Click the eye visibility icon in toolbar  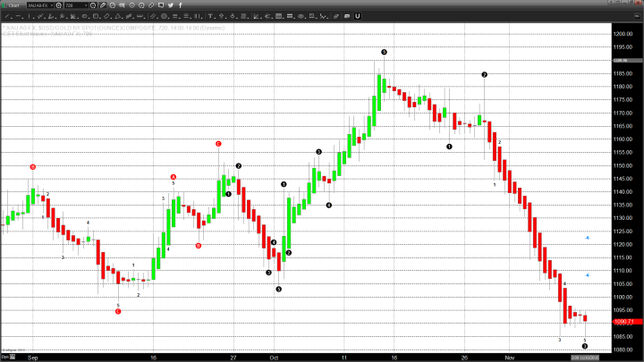(x=301, y=16)
